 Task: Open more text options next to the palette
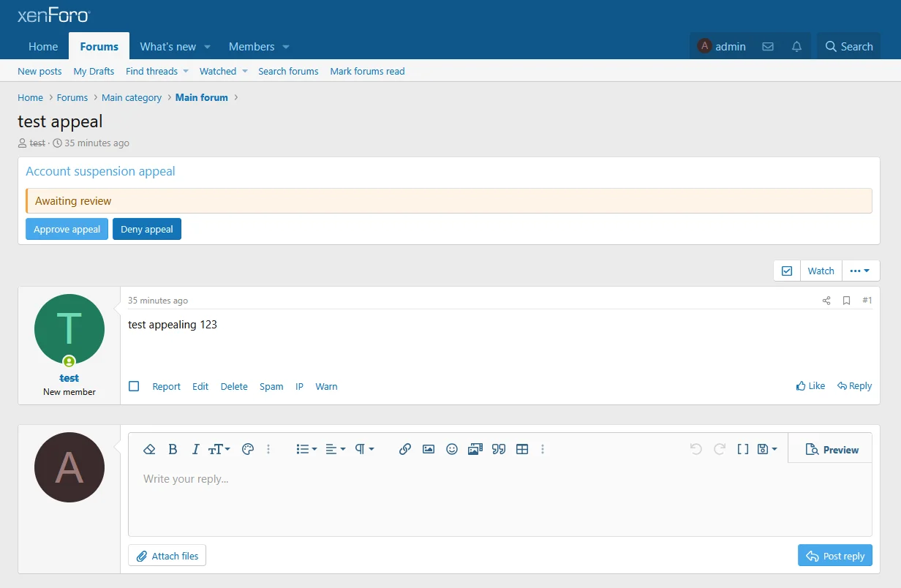point(268,449)
